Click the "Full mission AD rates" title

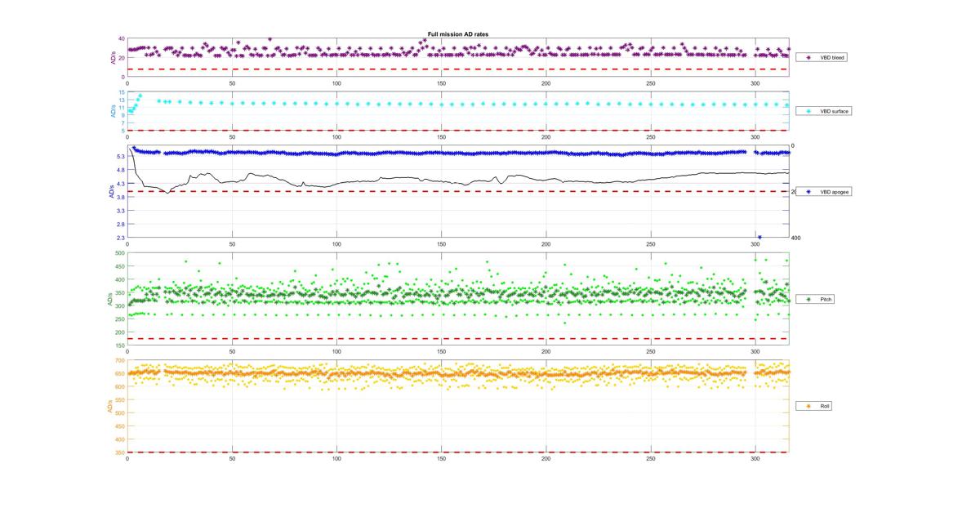pyautogui.click(x=458, y=33)
